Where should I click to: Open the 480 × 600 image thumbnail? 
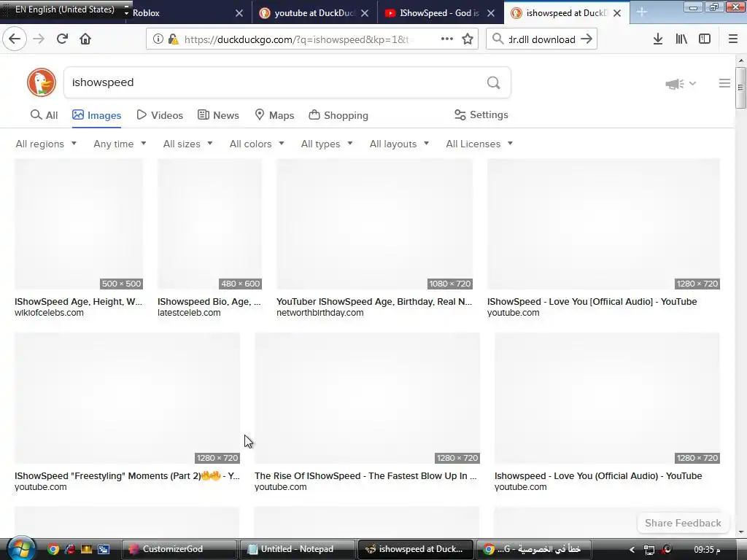pos(209,225)
